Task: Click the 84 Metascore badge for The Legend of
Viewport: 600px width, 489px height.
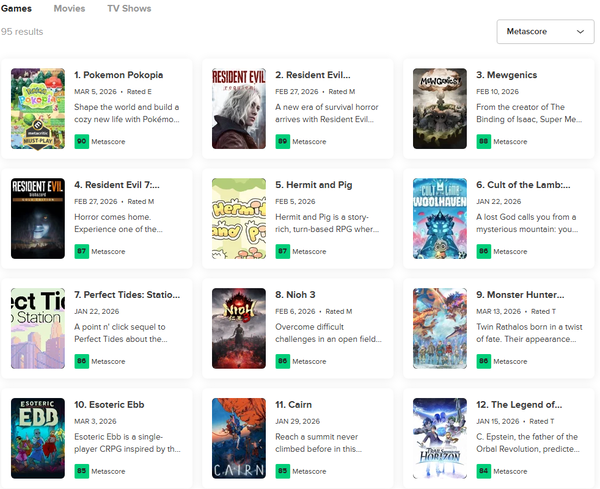Action: click(483, 471)
